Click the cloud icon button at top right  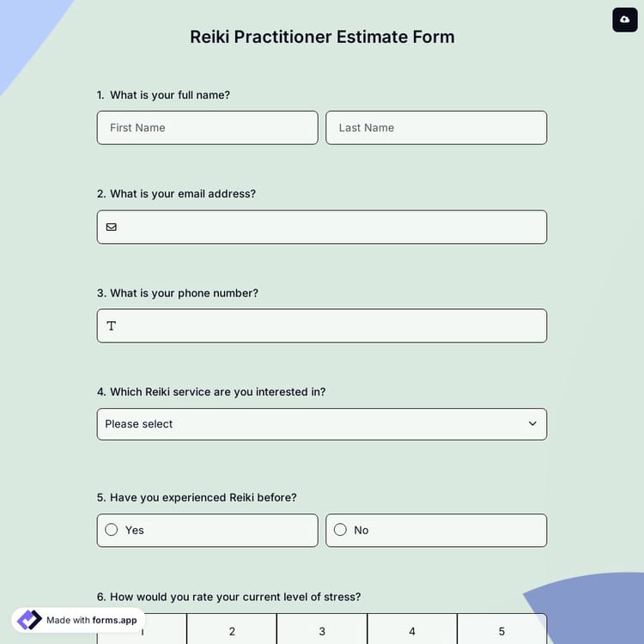[624, 20]
